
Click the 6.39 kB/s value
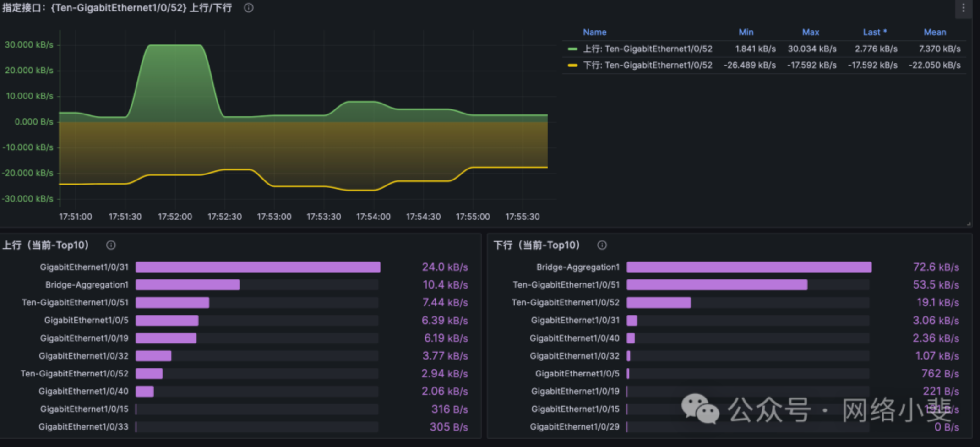(x=445, y=320)
